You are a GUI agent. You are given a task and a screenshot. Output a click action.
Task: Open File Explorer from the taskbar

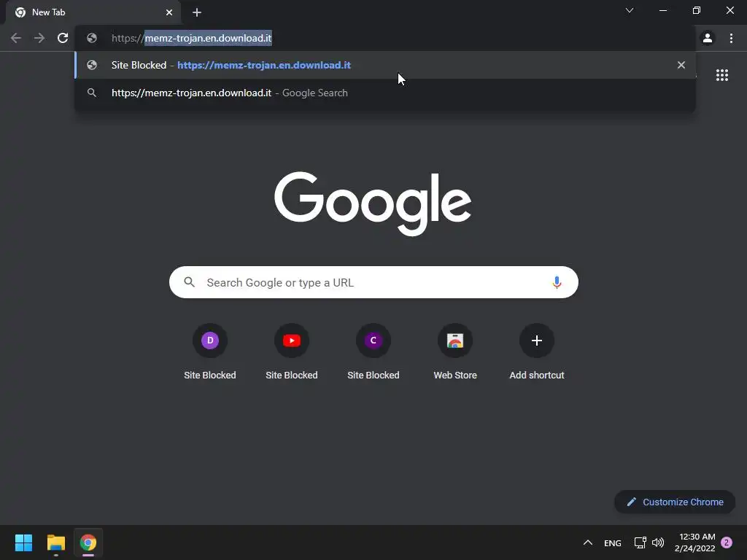click(x=55, y=542)
